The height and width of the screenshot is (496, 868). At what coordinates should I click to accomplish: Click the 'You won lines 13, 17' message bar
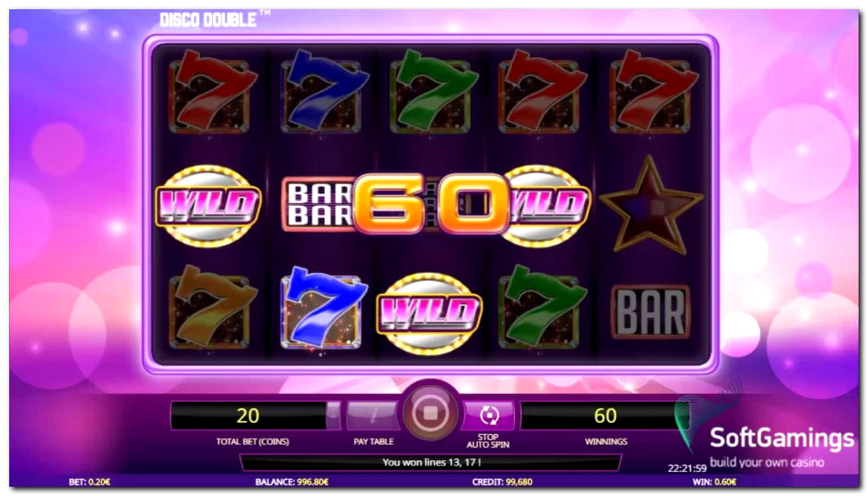coord(431,462)
